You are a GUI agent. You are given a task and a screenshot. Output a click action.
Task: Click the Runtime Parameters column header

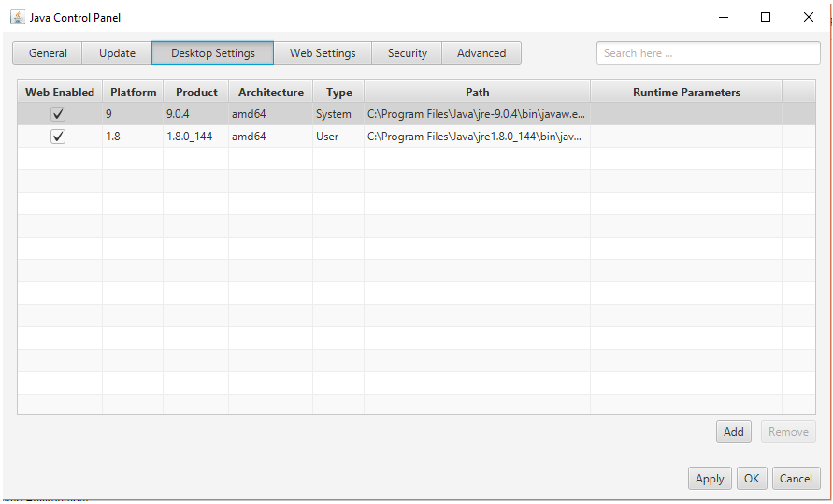686,92
